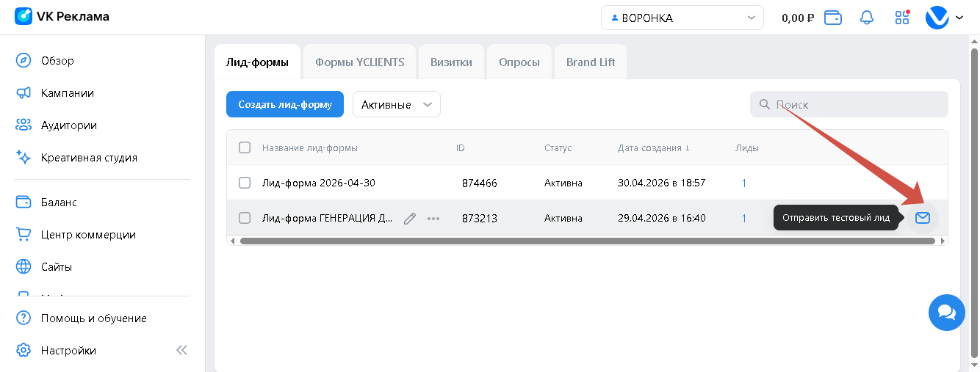The width and height of the screenshot is (980, 372).
Task: Switch to the Формы YCLIENTS tab
Action: pyautogui.click(x=360, y=62)
